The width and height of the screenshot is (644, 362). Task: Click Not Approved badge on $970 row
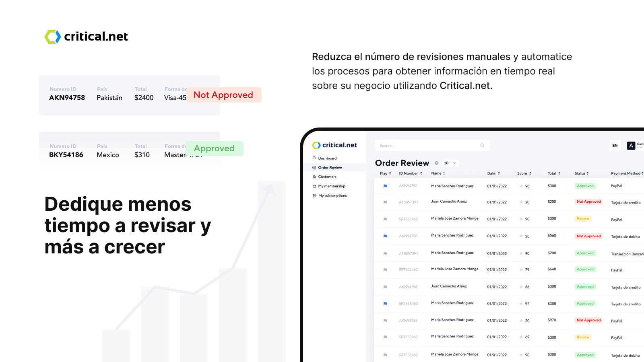(x=588, y=320)
